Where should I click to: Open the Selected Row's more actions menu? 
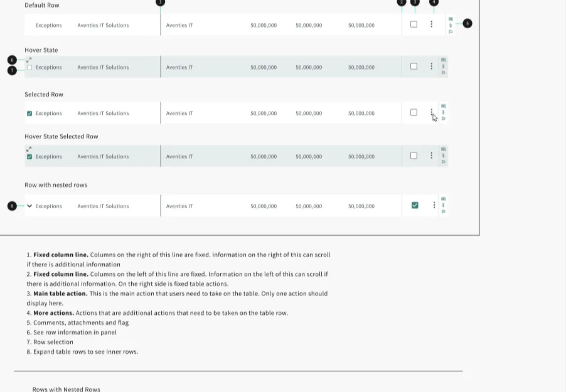coord(431,112)
